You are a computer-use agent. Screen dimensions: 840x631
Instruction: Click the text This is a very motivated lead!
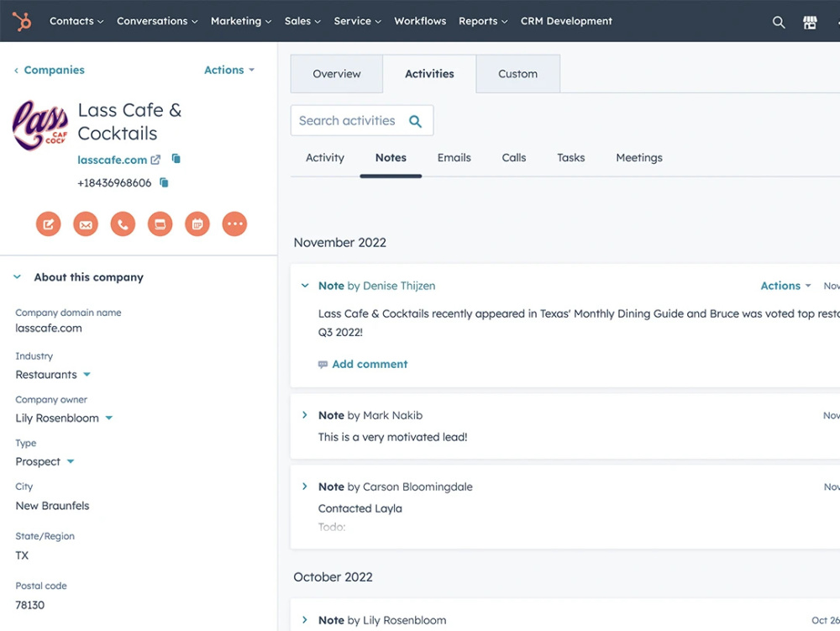[392, 437]
